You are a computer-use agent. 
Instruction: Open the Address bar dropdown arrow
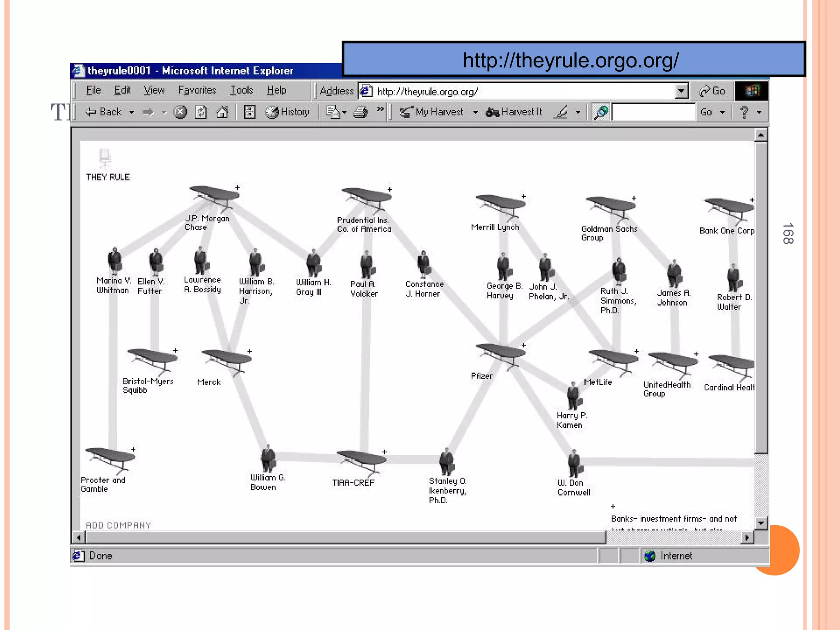coord(681,91)
